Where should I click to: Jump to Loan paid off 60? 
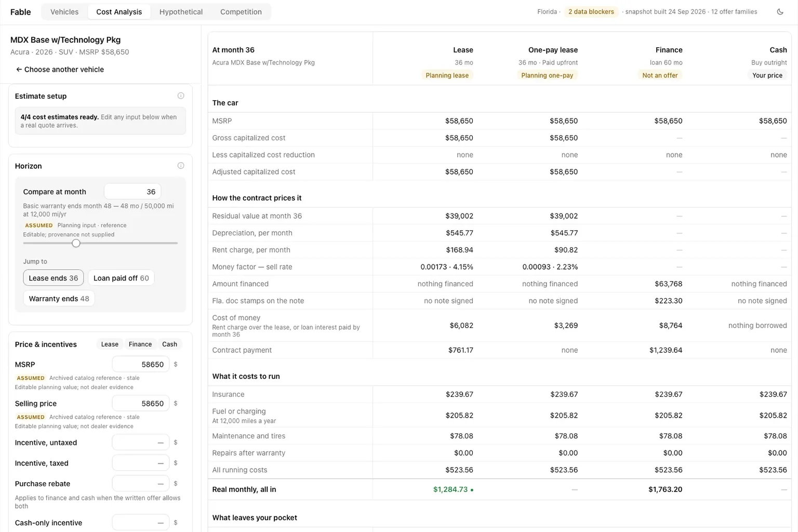coord(121,278)
